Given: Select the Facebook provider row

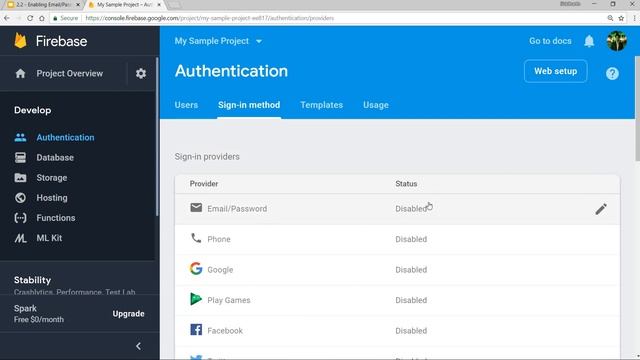Looking at the screenshot, I should coord(397,331).
